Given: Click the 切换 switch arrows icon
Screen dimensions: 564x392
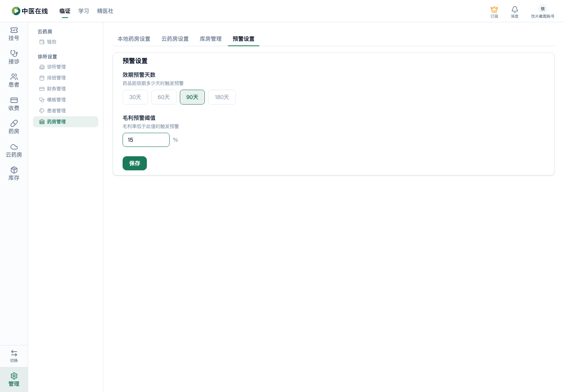Looking at the screenshot, I should coord(14,353).
